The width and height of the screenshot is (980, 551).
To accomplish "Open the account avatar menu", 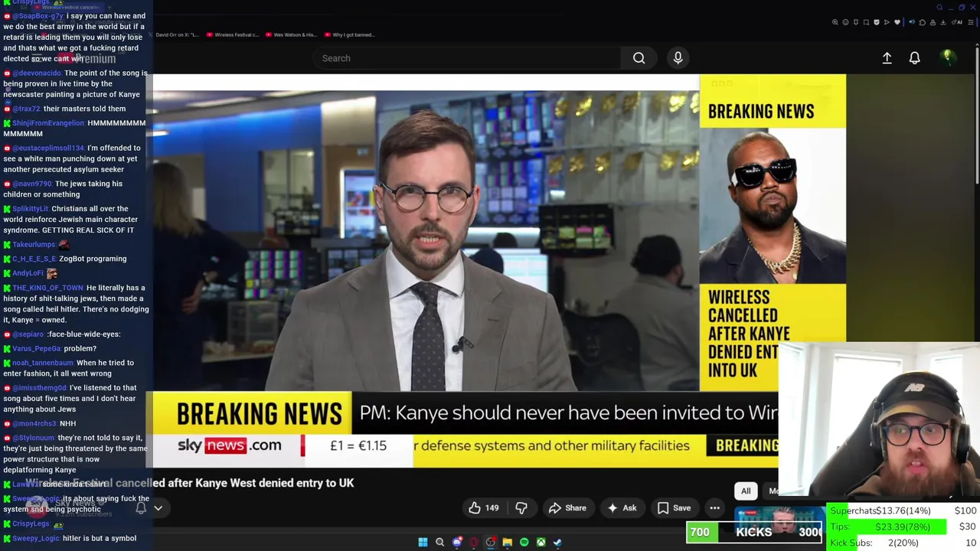I will click(947, 57).
